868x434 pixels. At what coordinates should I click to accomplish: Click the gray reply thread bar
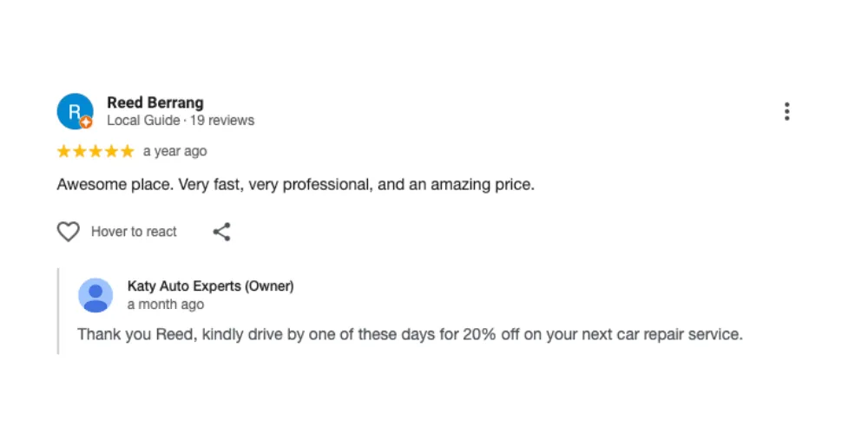(59, 311)
